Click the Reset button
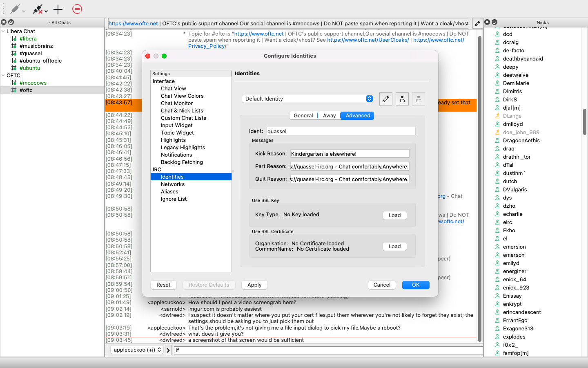Image resolution: width=588 pixels, height=368 pixels. 163,285
